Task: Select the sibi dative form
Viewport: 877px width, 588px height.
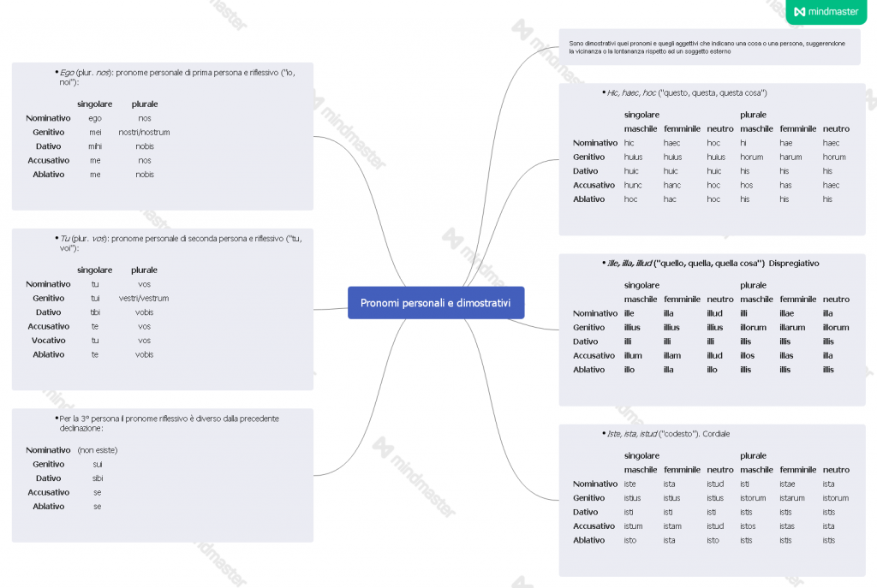Action: click(98, 478)
